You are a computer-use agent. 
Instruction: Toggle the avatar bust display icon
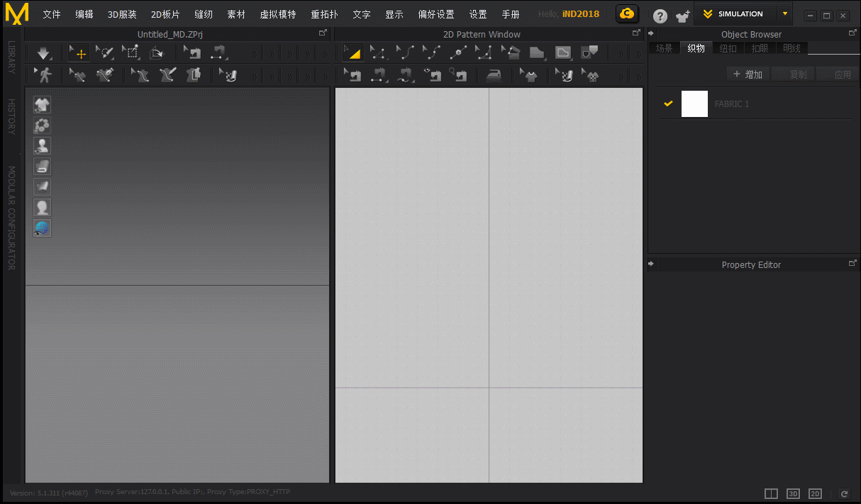coord(43,146)
